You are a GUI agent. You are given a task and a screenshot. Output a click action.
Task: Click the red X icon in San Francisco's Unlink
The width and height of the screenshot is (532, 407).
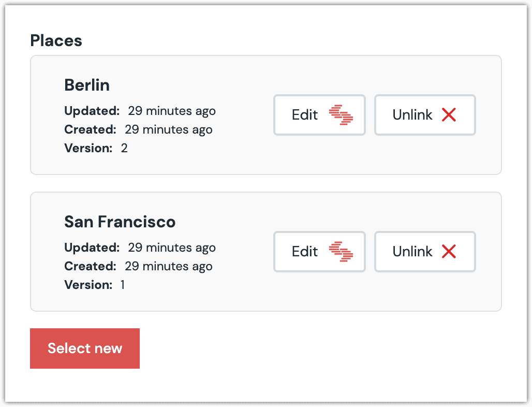tap(449, 252)
